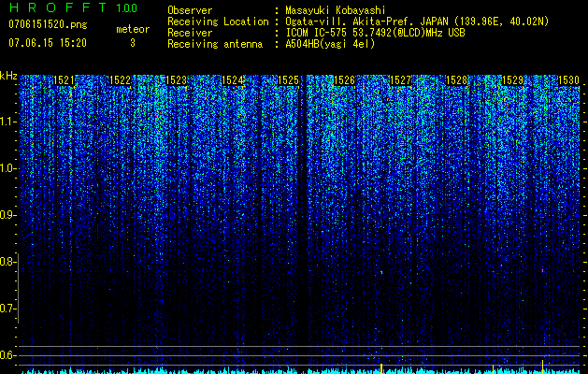The image size is (588, 374).
Task: Click the 0.7 frequency axis label
Action: (7, 309)
